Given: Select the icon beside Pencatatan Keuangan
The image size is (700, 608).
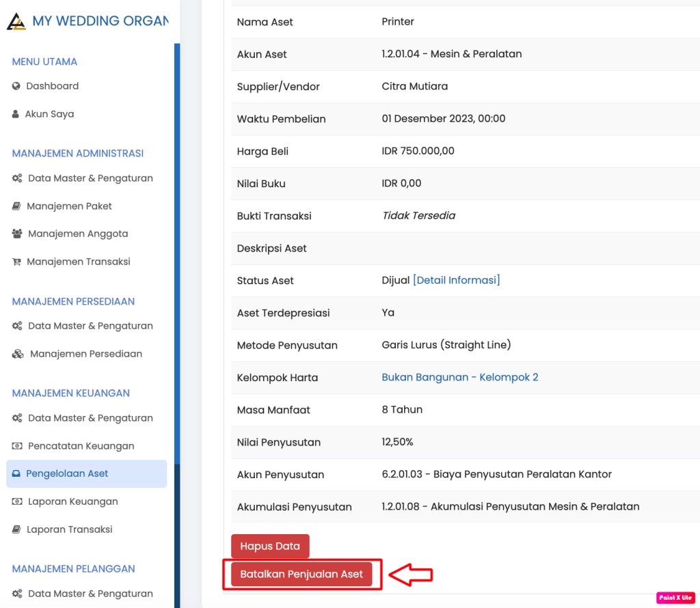Looking at the screenshot, I should click(17, 445).
